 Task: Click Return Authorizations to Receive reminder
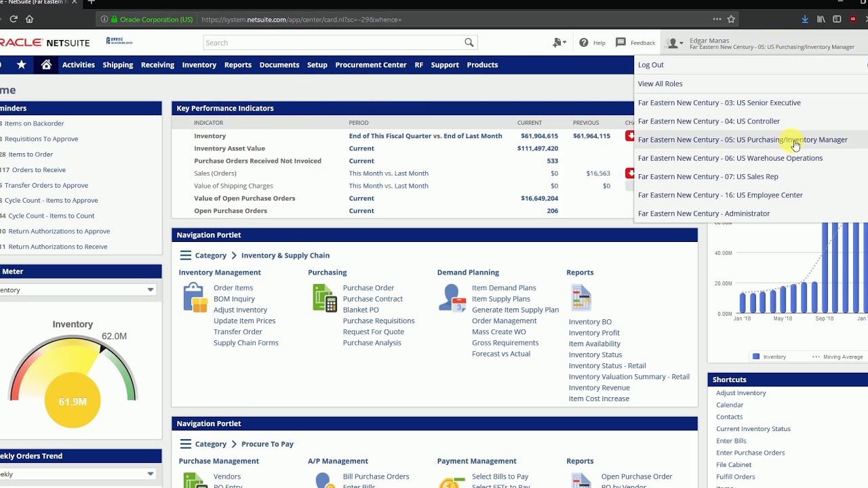(58, 247)
